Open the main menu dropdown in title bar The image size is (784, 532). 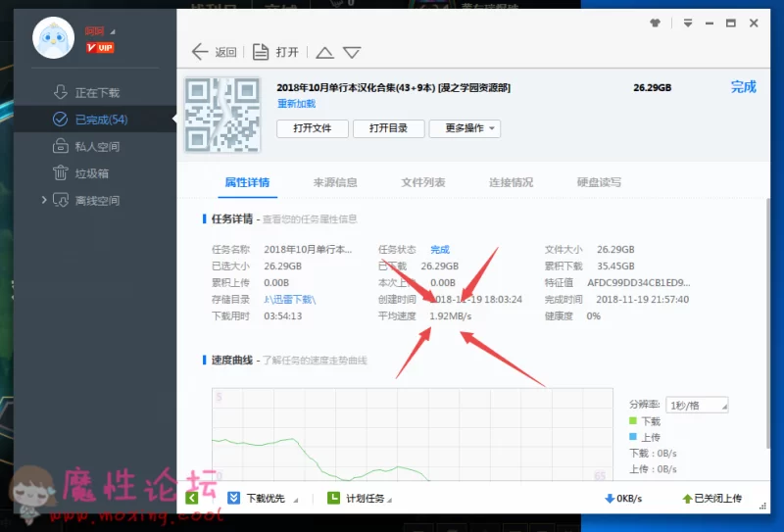(x=688, y=23)
